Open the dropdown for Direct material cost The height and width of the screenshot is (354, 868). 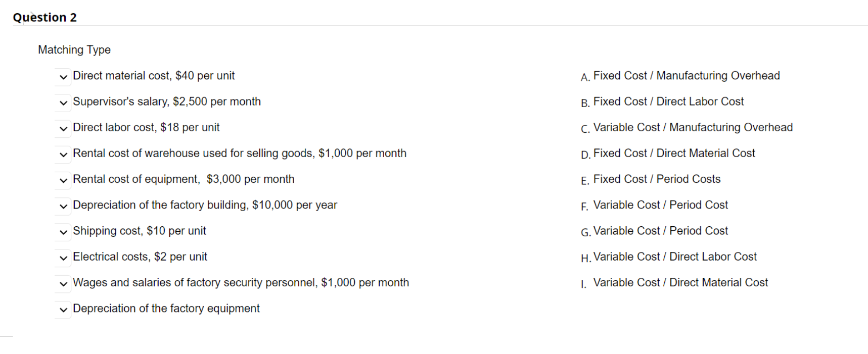click(x=63, y=77)
